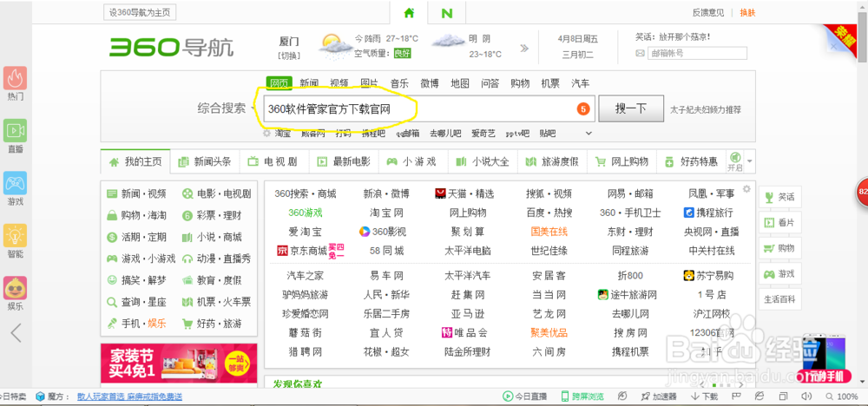Open the 看片 right sidebar button

tap(779, 222)
